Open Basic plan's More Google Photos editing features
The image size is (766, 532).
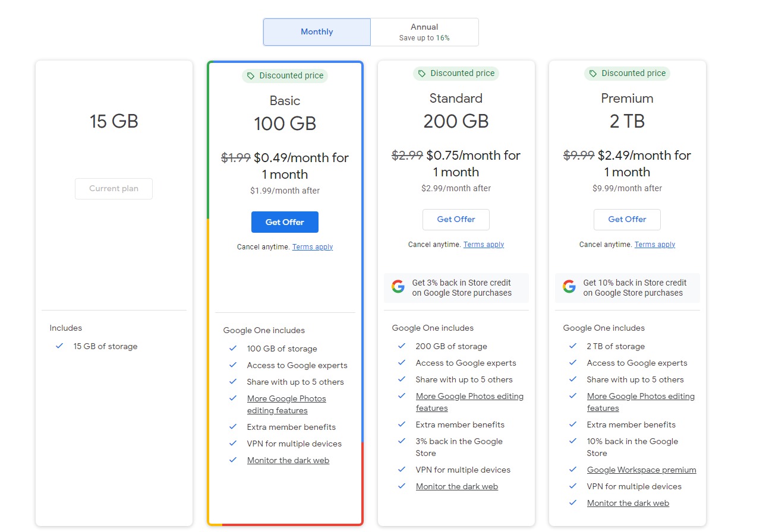click(286, 404)
